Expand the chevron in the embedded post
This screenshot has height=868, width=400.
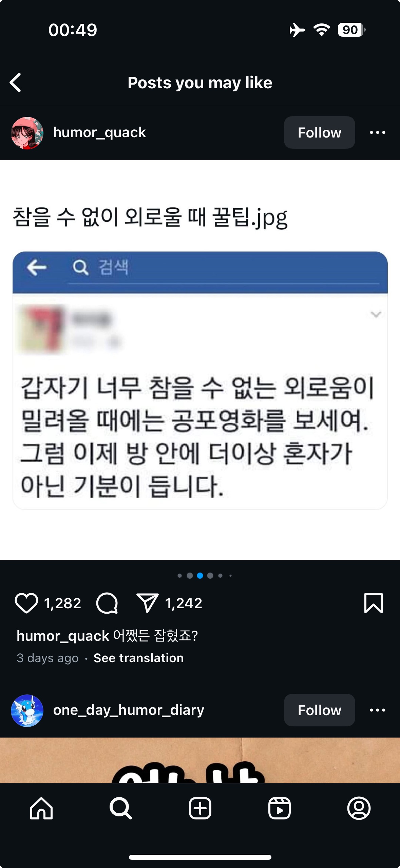376,314
